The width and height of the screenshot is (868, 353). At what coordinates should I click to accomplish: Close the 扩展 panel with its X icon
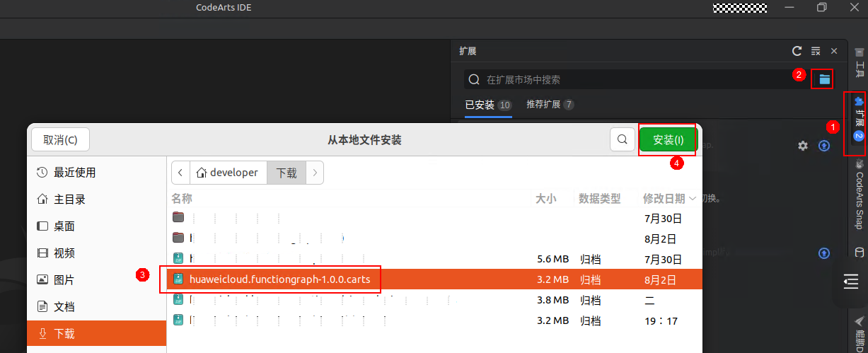(834, 51)
